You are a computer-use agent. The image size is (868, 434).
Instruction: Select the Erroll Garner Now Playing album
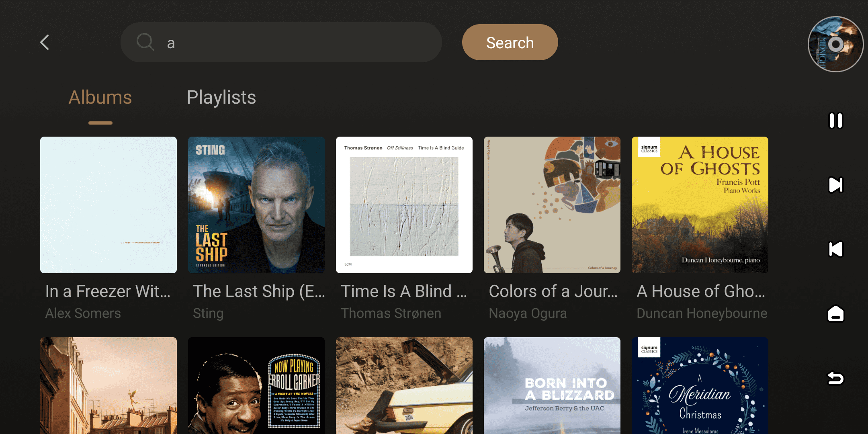(256, 386)
